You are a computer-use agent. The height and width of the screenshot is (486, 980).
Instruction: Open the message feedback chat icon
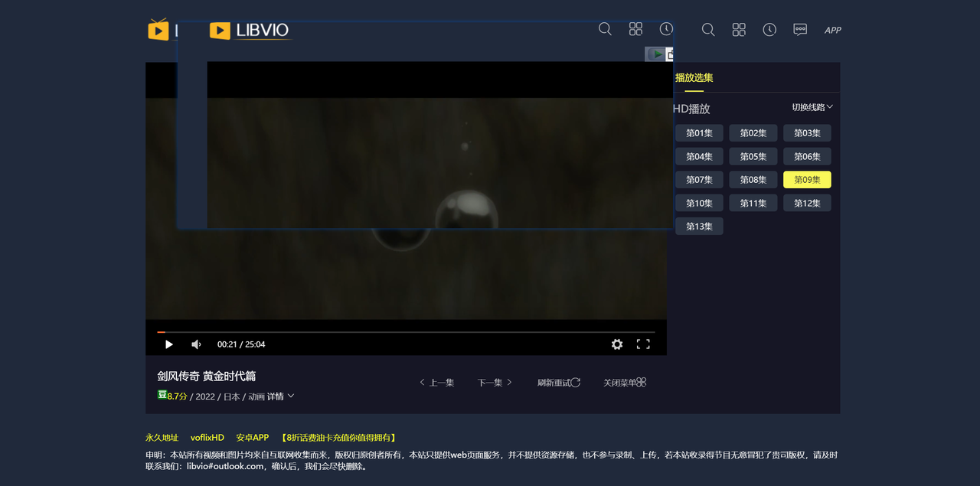point(800,30)
